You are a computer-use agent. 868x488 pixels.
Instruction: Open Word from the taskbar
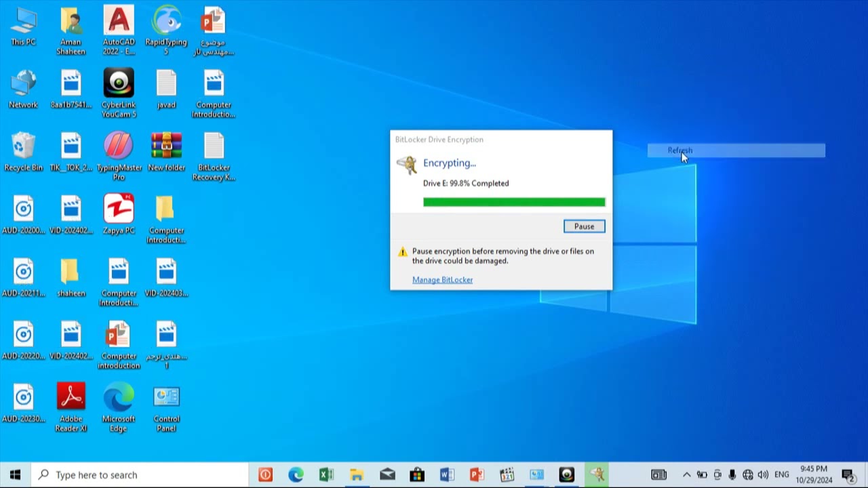[446, 475]
